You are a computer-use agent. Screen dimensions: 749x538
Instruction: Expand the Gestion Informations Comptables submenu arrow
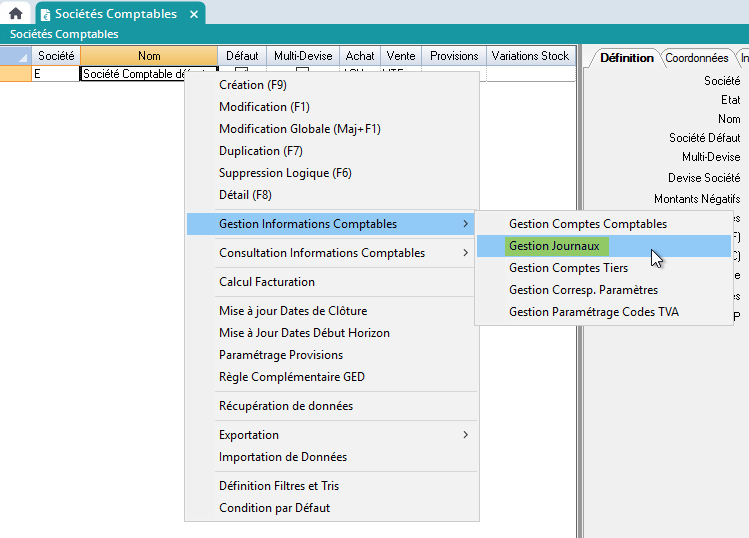click(x=465, y=224)
